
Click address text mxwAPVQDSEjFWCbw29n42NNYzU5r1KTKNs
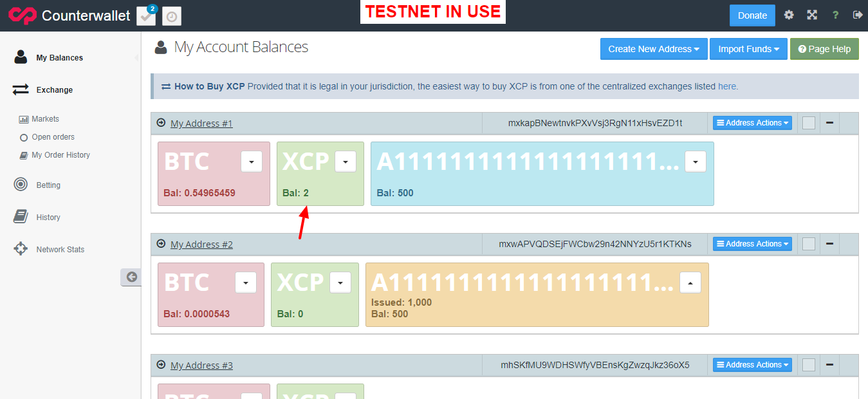pyautogui.click(x=595, y=244)
